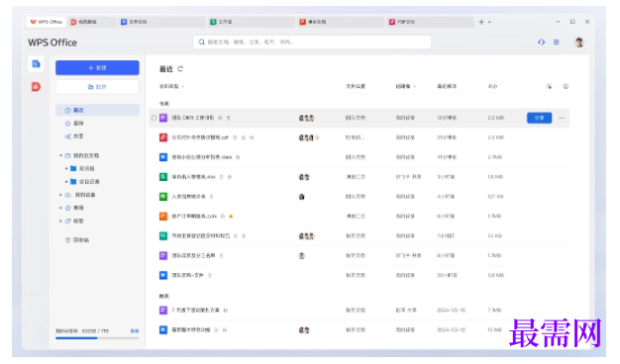Click the '21分钟前' modified time
Screen dimensions: 620x364
pyautogui.click(x=447, y=137)
